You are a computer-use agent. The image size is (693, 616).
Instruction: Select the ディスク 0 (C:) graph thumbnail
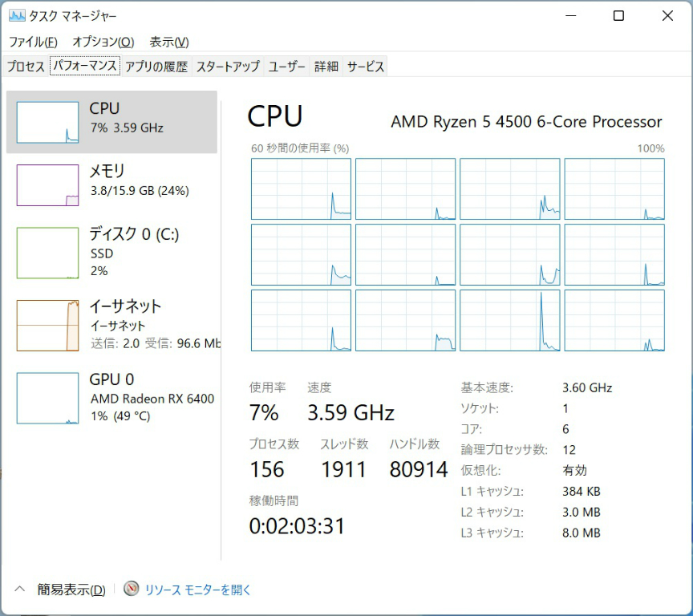point(48,252)
